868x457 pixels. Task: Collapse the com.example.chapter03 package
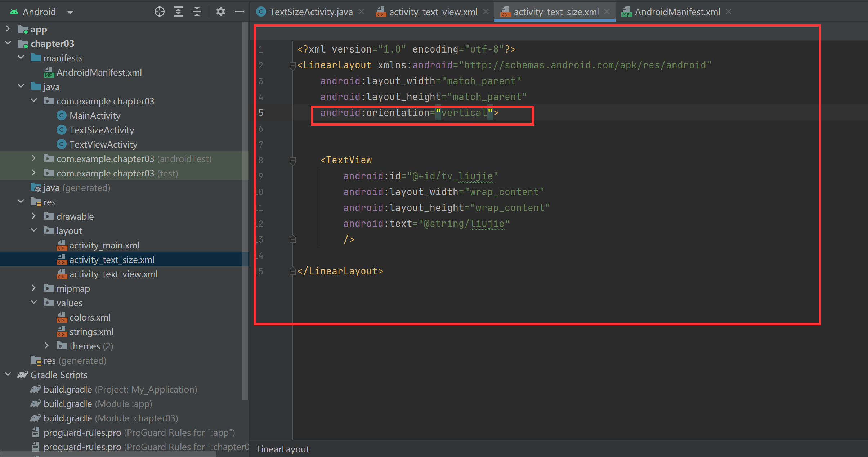34,100
